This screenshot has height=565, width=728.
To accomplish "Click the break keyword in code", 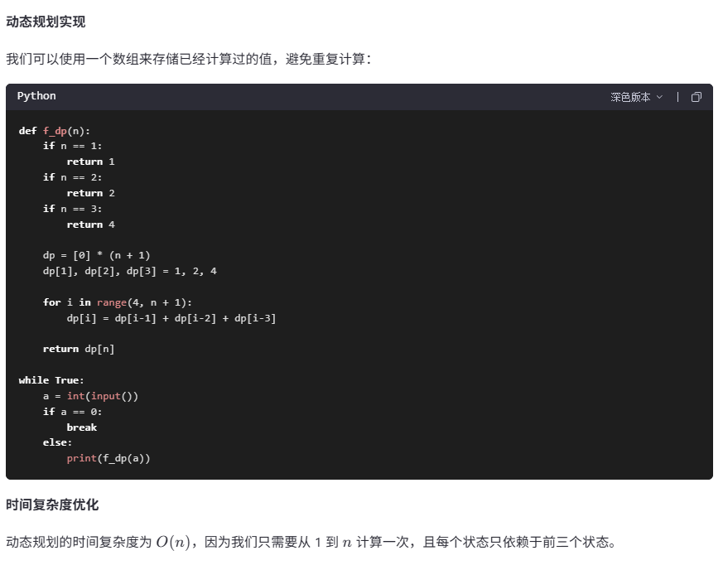I will pyautogui.click(x=82, y=427).
